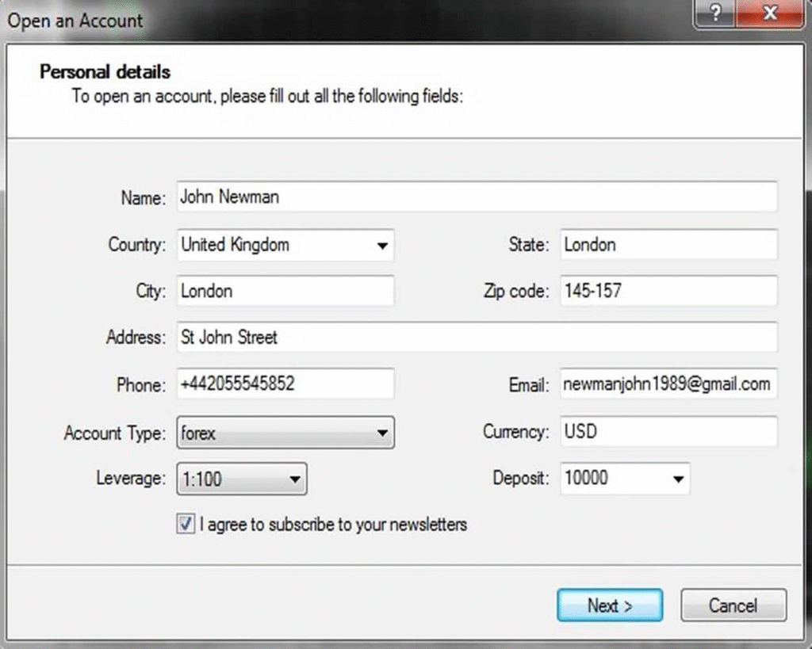
Task: Click the Currency field showing USD
Action: (x=668, y=433)
